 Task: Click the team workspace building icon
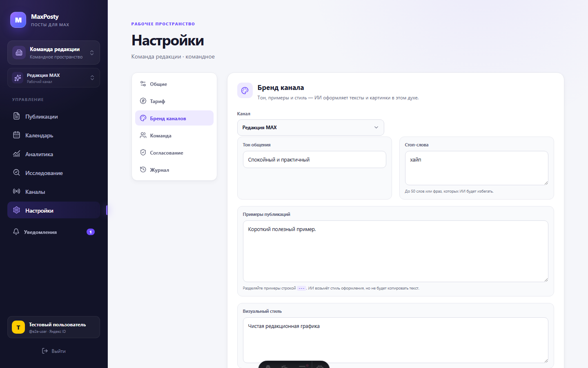click(19, 52)
